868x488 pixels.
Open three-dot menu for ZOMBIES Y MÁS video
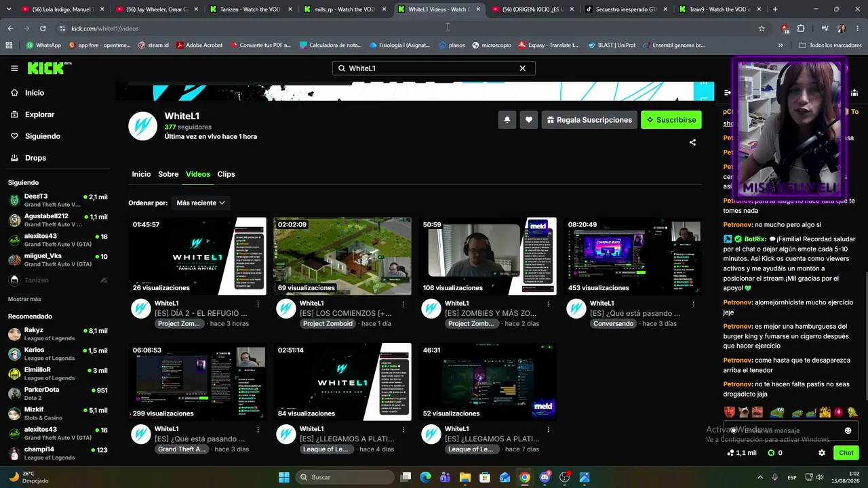(x=548, y=304)
